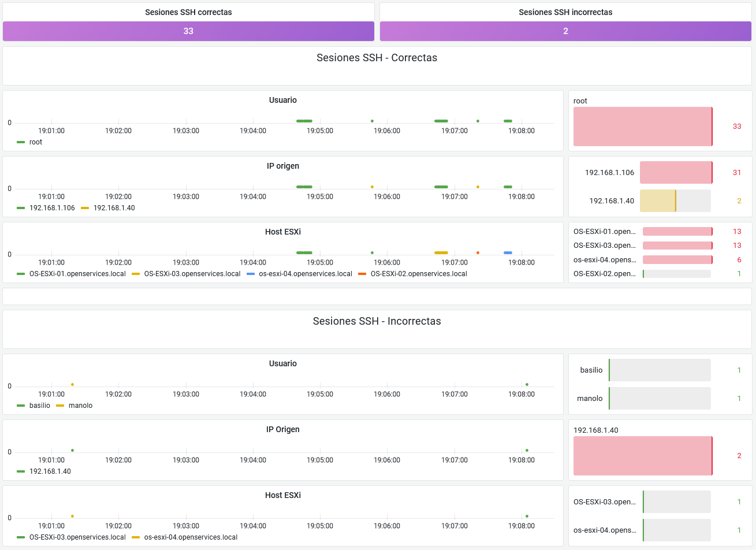Open Host ESXi panel title under Sesiones Correctas
The height and width of the screenshot is (550, 756).
click(282, 232)
